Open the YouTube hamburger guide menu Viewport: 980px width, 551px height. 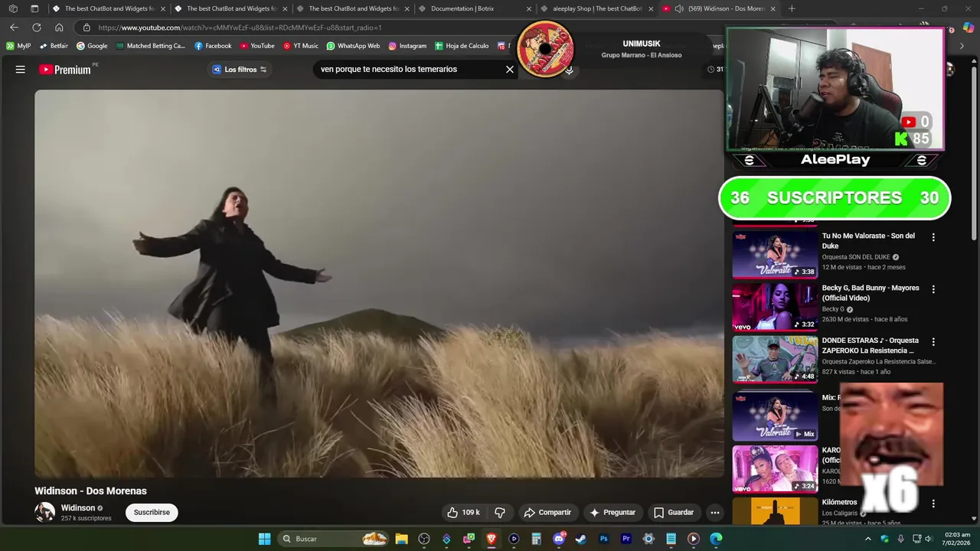pos(21,70)
